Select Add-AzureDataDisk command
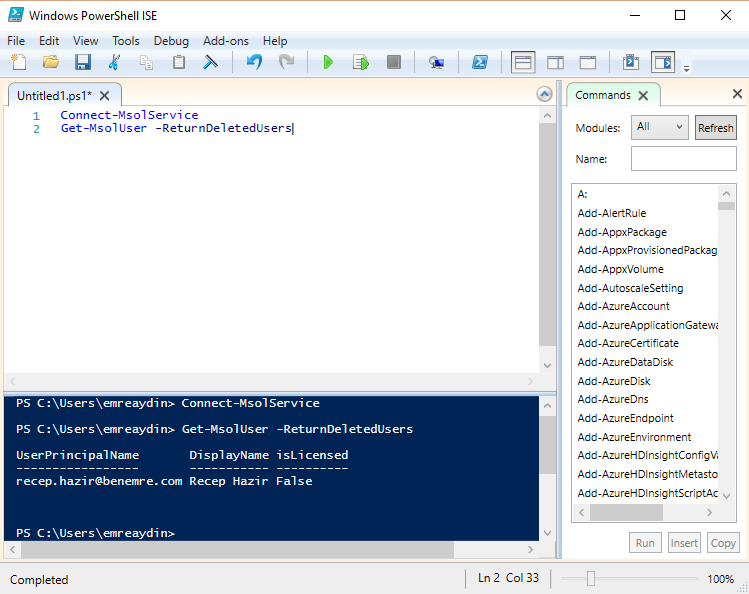This screenshot has height=594, width=749. tap(625, 362)
